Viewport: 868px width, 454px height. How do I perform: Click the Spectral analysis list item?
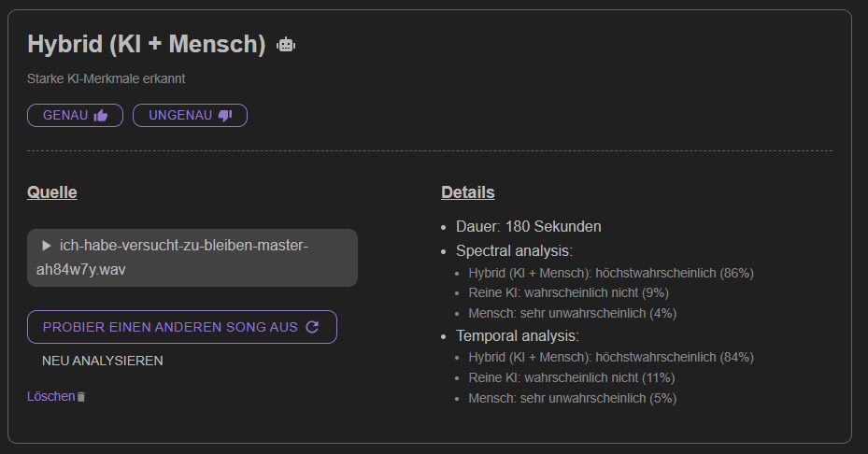[x=514, y=250]
